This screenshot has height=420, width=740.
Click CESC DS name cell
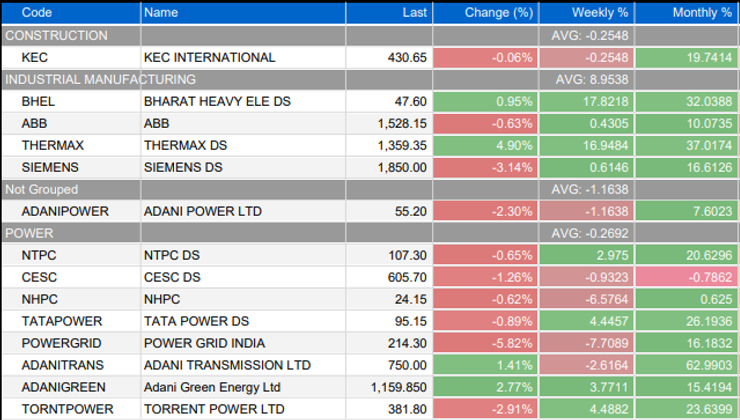point(243,277)
